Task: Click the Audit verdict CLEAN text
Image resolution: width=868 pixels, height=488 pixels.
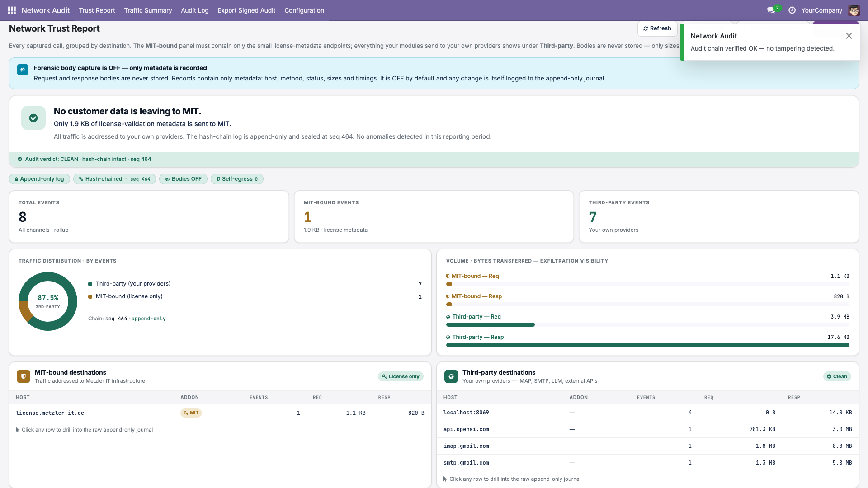Action: click(88, 159)
